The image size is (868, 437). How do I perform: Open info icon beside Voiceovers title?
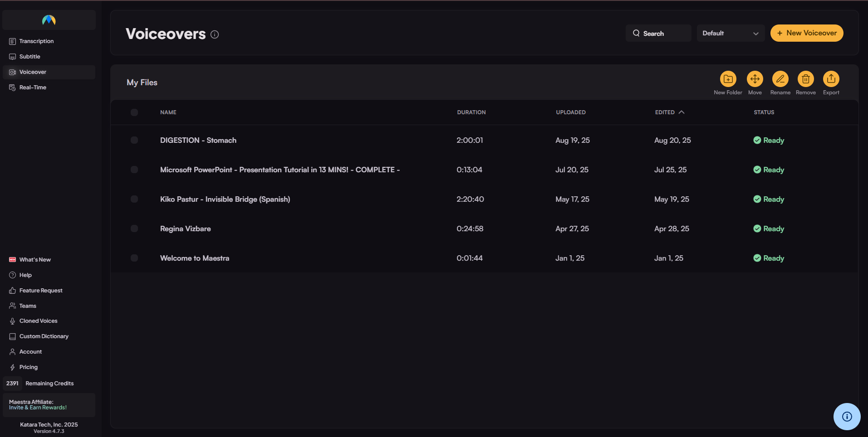(x=215, y=34)
